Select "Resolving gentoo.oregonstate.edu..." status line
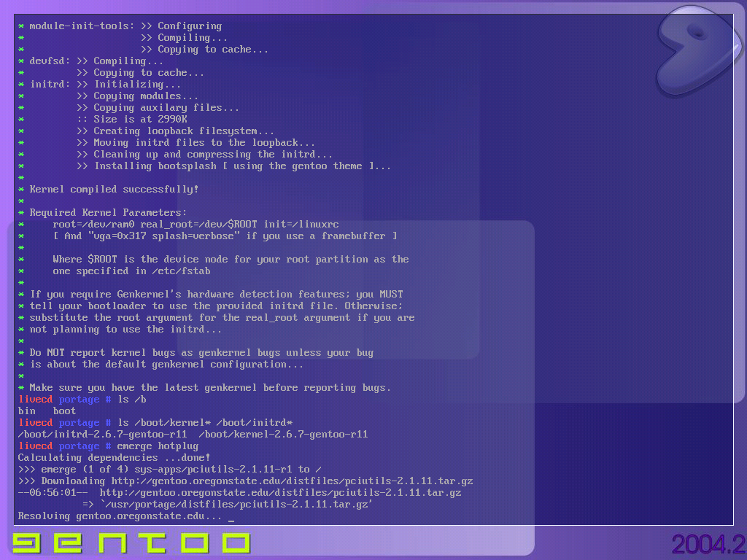Screen dimensions: 747x560 [x=120, y=516]
